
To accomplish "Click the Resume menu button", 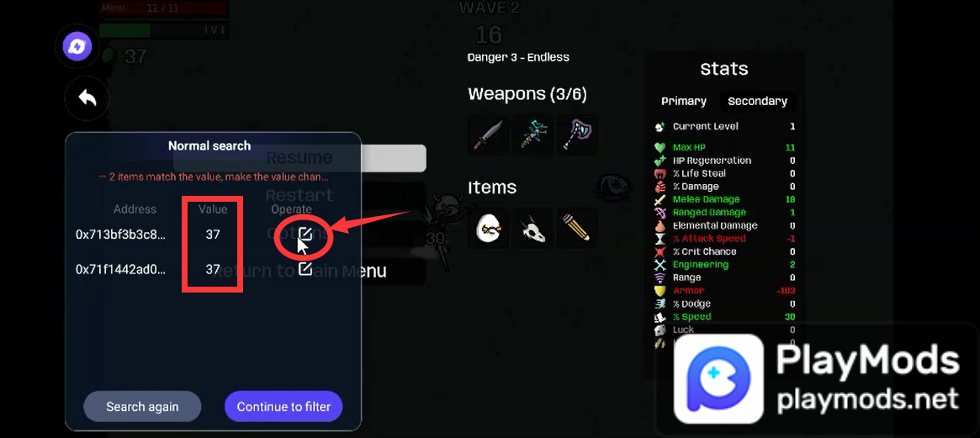I will click(x=299, y=158).
